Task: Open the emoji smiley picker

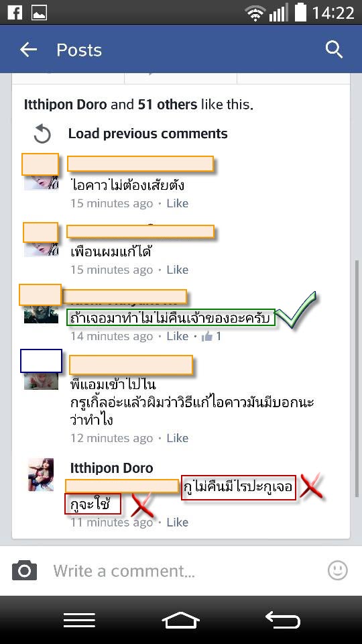Action: coord(337,570)
